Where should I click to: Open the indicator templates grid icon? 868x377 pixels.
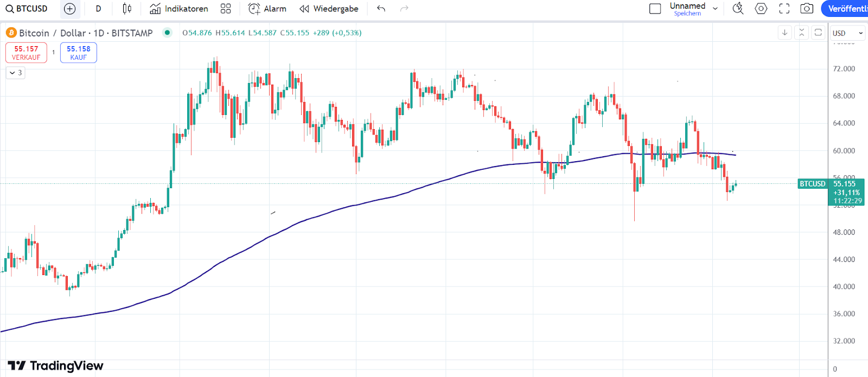[226, 9]
